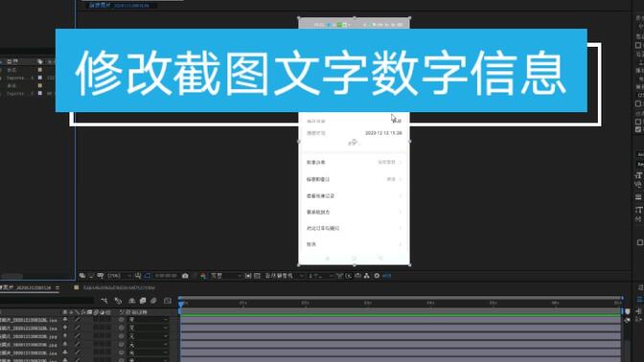This screenshot has width=644, height=362.
Task: Open parent dropdown for fourth timeline layer
Action: click(x=149, y=345)
